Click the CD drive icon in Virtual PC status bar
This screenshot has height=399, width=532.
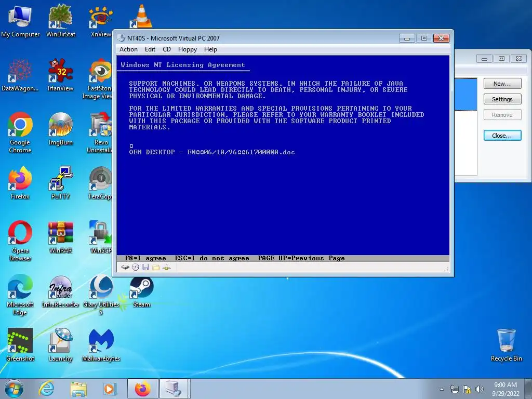tap(136, 268)
